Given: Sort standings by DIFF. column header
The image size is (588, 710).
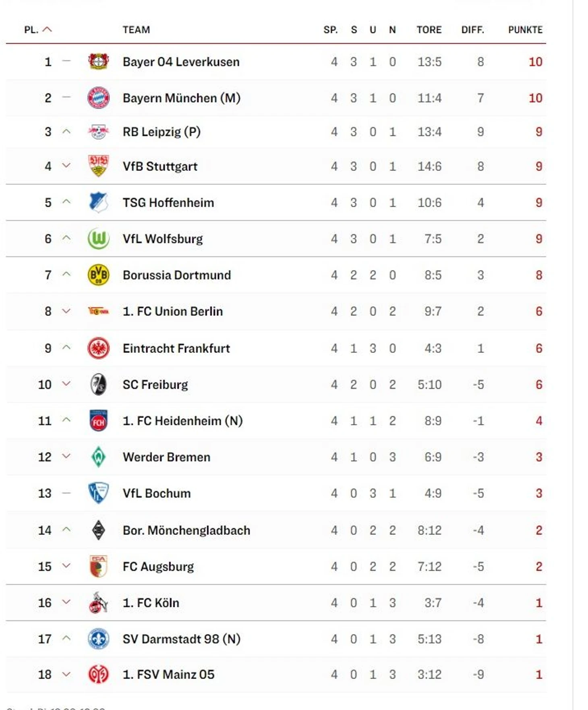Looking at the screenshot, I should pyautogui.click(x=472, y=30).
